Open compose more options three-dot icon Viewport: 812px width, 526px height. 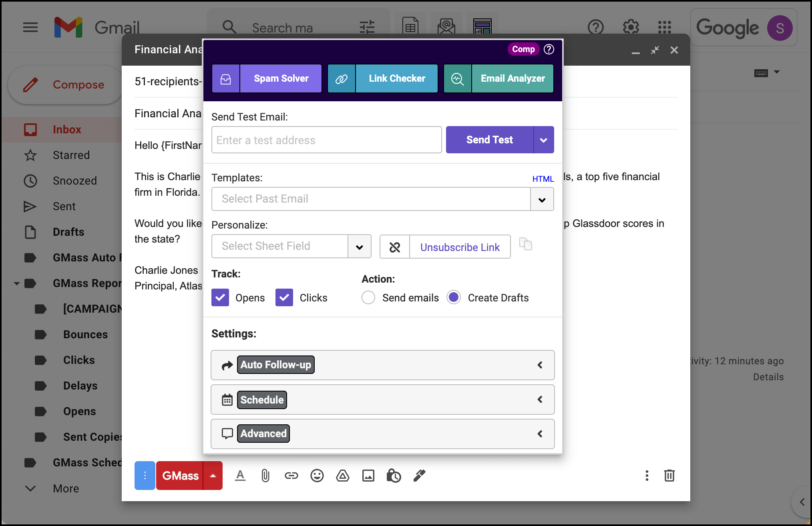pos(647,476)
